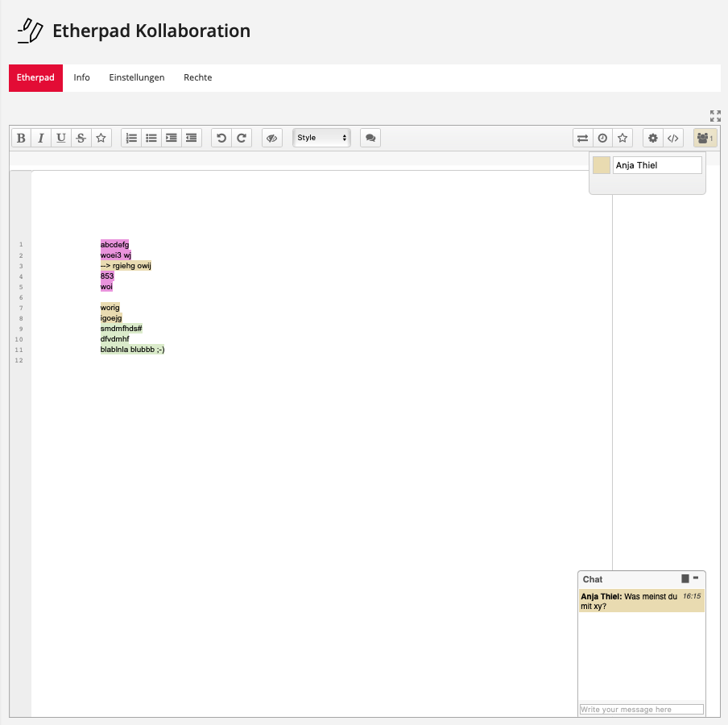The image size is (728, 725).
Task: Outdent the current line
Action: coord(191,138)
